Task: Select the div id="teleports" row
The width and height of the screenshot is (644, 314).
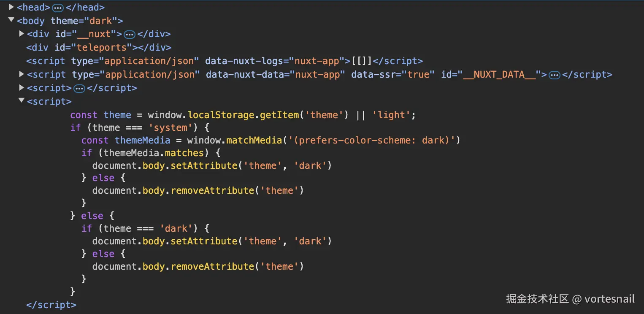Action: (x=99, y=47)
